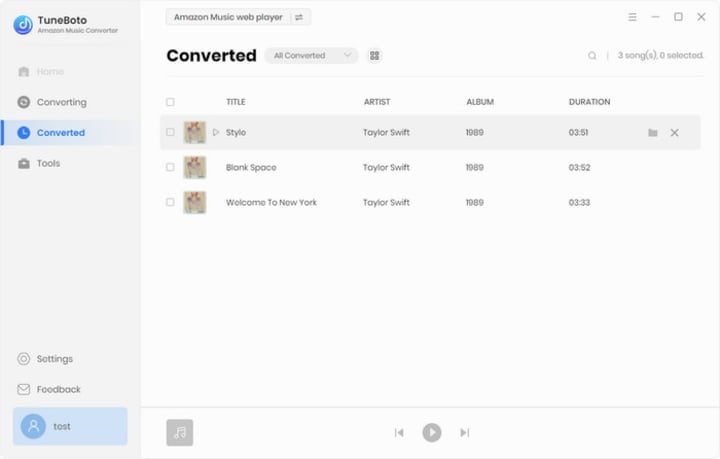Screen dimensions: 720x459
Task: Select the Welcome To New York title
Action: (x=271, y=202)
